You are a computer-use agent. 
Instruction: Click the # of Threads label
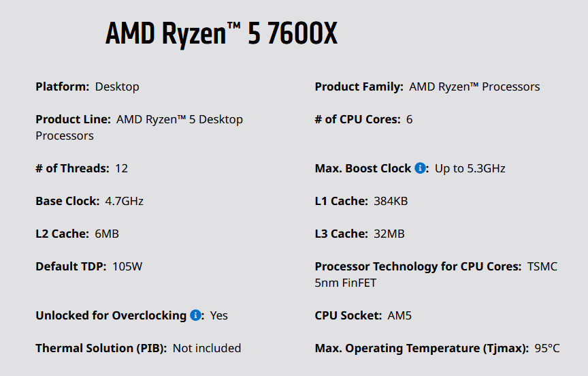click(x=72, y=168)
